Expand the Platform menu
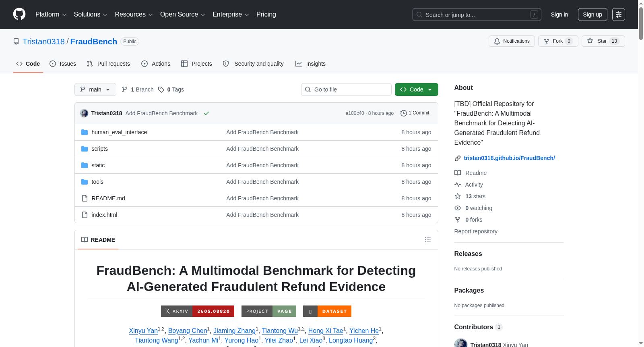The width and height of the screenshot is (644, 347). point(51,15)
